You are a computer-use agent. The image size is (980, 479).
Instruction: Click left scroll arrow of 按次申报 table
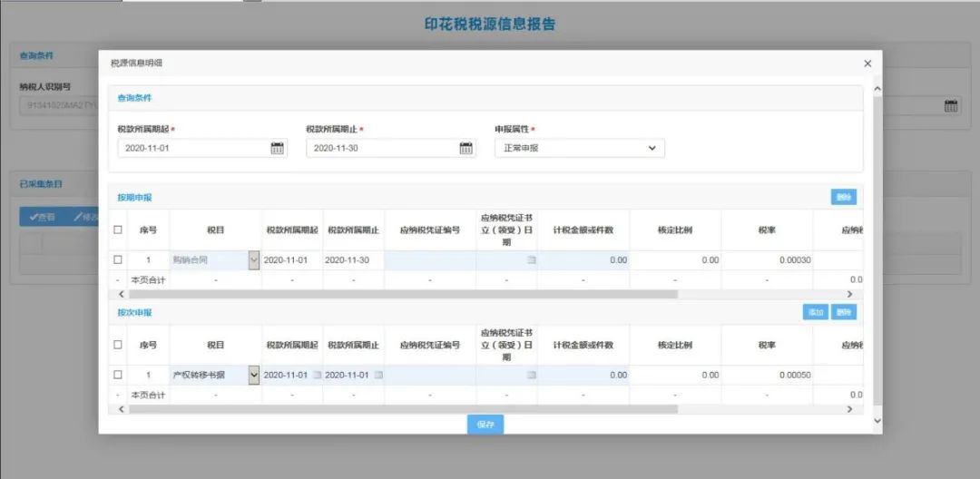122,409
